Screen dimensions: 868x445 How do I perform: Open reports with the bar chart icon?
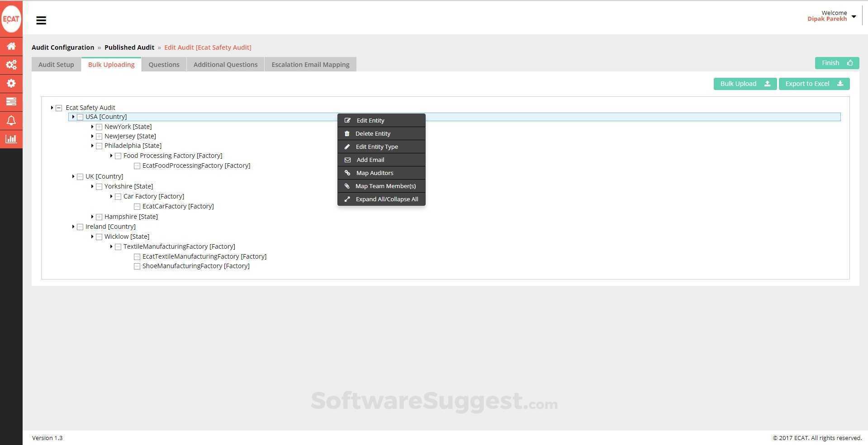coord(11,139)
